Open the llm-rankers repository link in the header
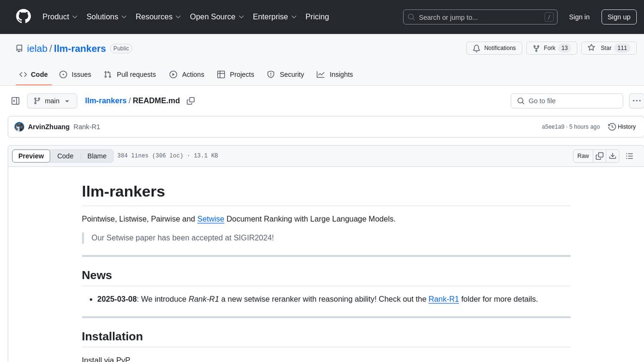Image resolution: width=644 pixels, height=362 pixels. (80, 48)
